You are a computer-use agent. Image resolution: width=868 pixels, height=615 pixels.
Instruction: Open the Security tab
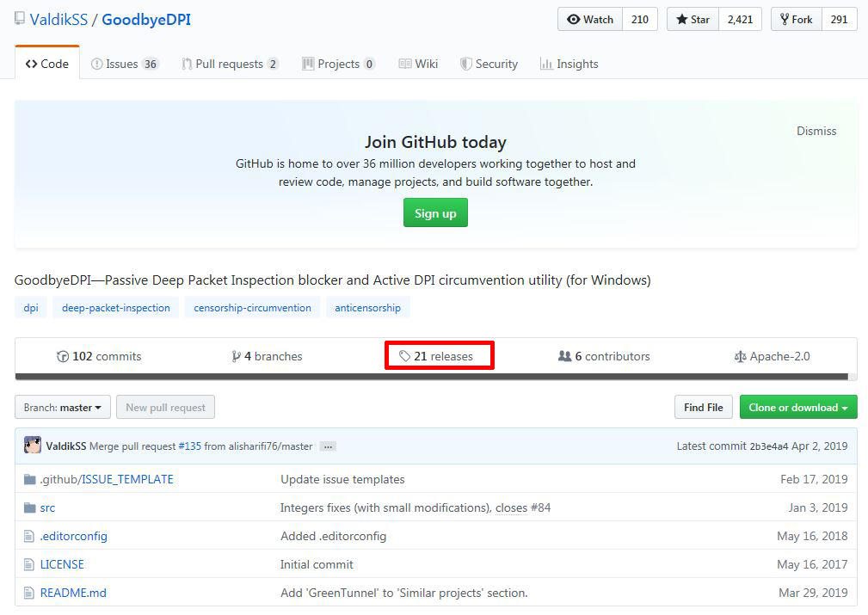tap(489, 64)
